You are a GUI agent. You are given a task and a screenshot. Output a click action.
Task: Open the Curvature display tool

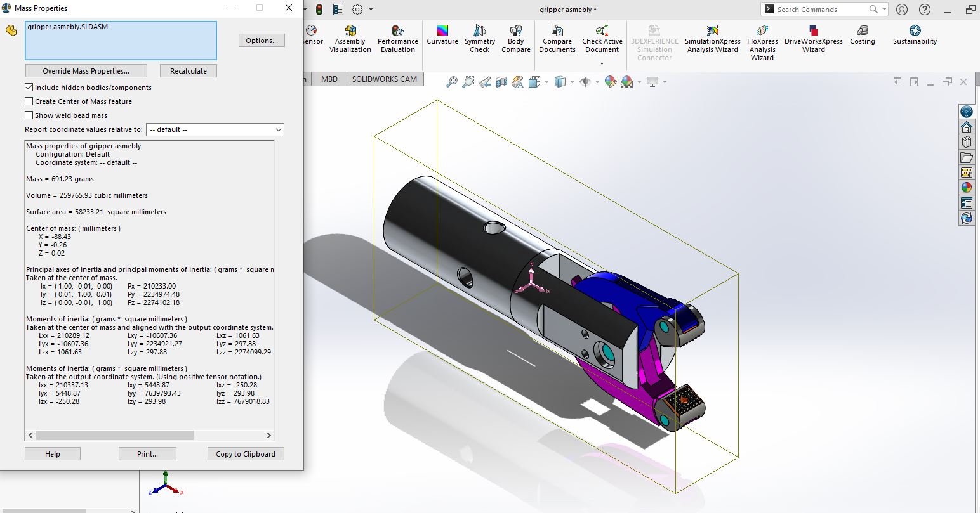click(x=442, y=36)
